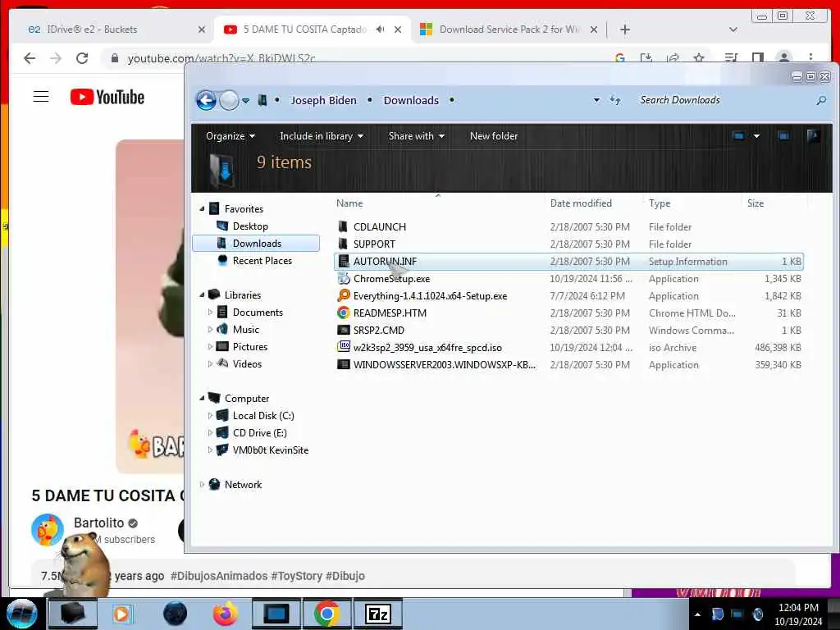Select Downloads in the navigation pane
Screen dimensions: 840x630
[x=256, y=243]
